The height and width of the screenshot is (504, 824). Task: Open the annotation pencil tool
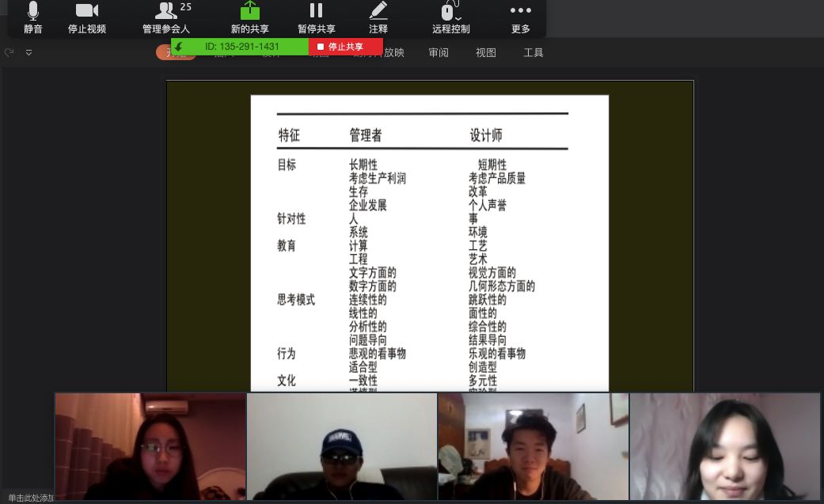coord(378,17)
